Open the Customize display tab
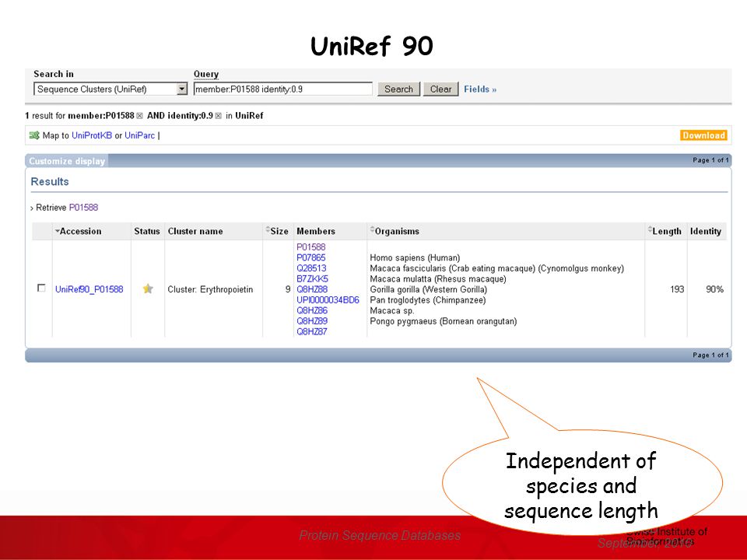This screenshot has height=560, width=747. [x=67, y=161]
